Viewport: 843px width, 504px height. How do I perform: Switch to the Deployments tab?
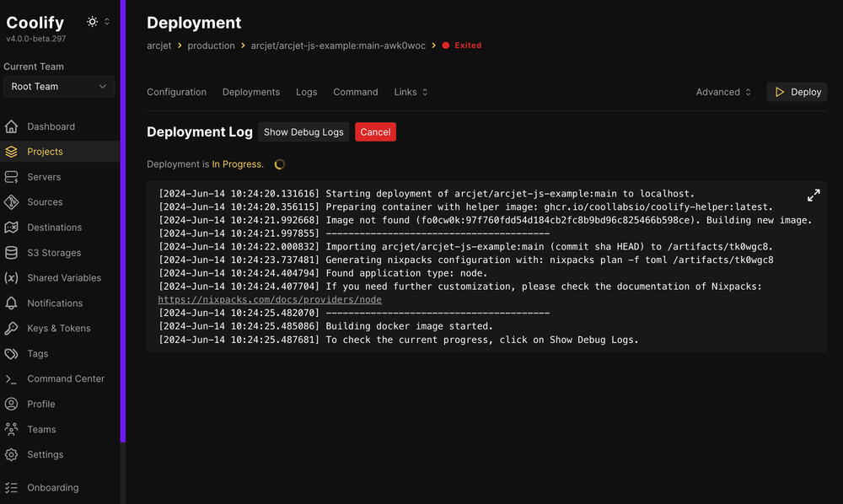251,92
